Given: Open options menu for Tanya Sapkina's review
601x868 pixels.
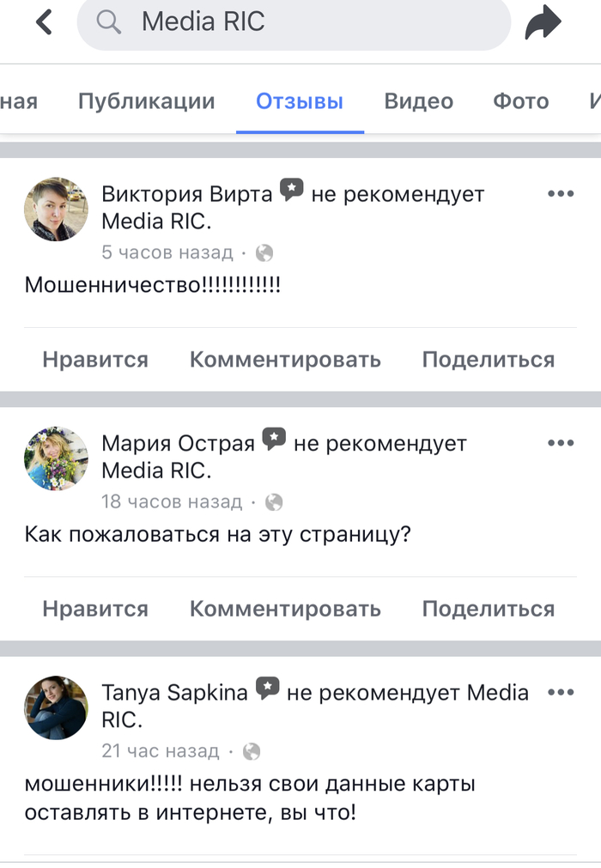Looking at the screenshot, I should 560,692.
